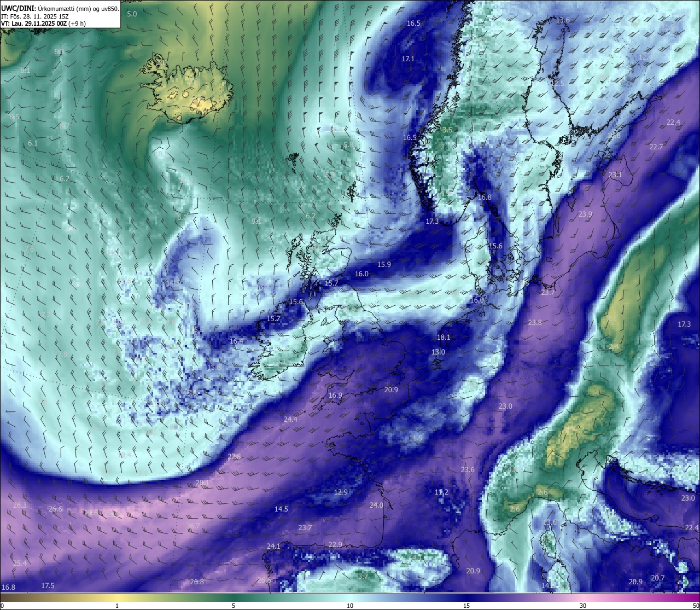Viewport: 700px width, 610px height.
Task: Click the '24.4' map value
Action: pos(290,419)
